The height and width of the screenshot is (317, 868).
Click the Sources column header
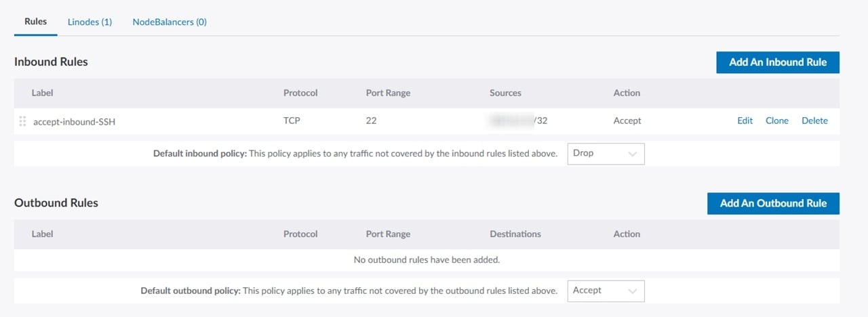pyautogui.click(x=505, y=93)
